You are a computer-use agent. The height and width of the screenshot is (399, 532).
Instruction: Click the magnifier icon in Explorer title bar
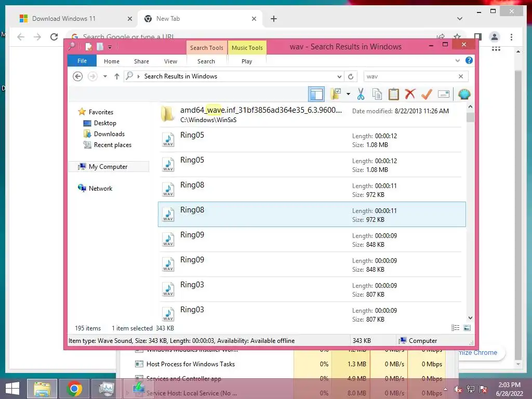[72, 46]
